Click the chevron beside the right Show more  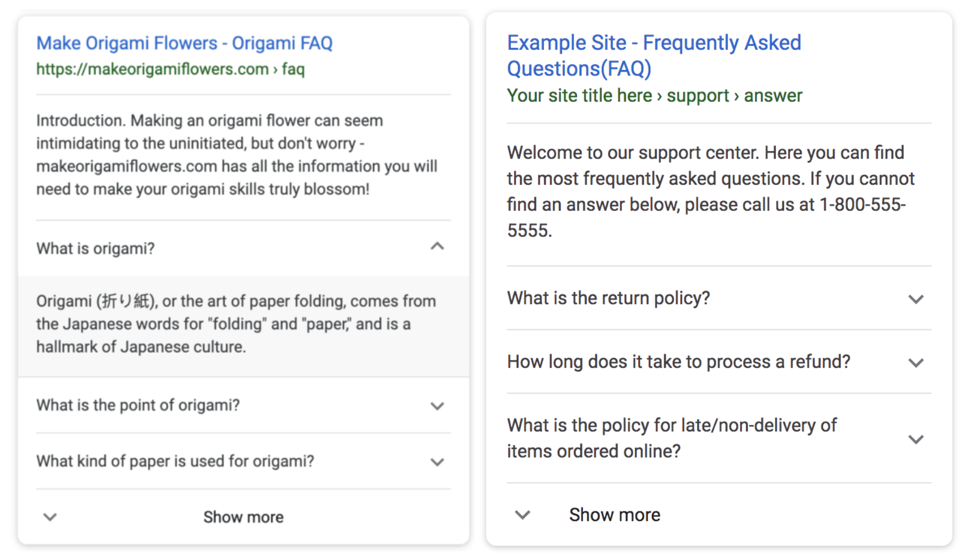coord(522,514)
